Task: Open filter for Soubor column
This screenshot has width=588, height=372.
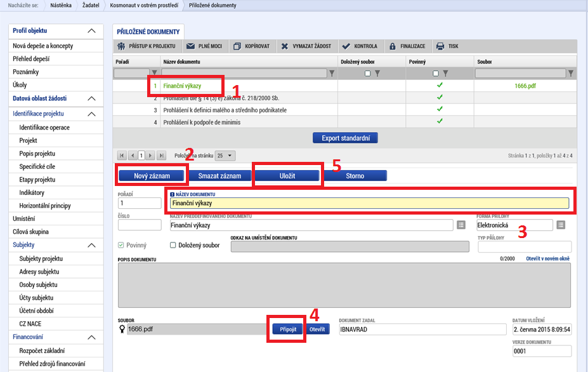Action: click(570, 73)
